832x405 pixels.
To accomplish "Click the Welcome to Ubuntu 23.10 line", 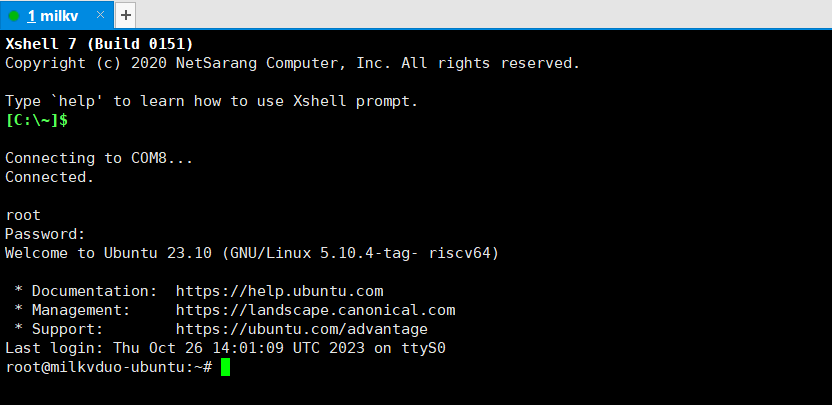I will pos(252,253).
